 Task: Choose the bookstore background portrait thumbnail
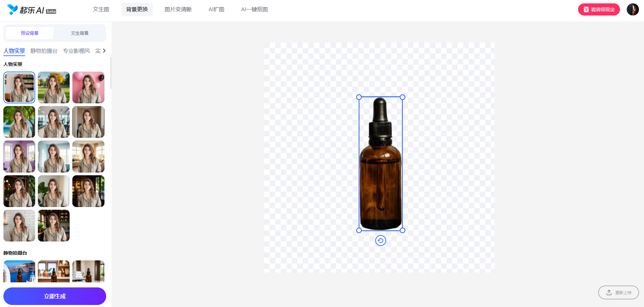pos(19,87)
